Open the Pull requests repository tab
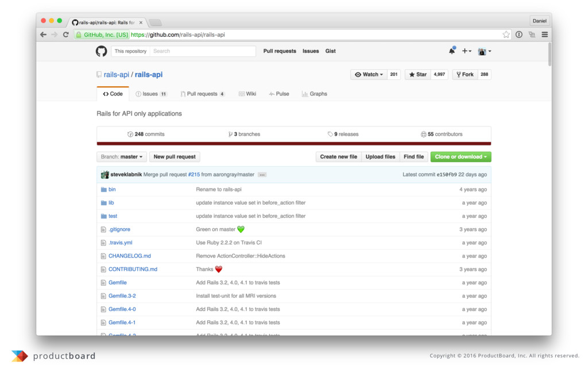The width and height of the screenshot is (588, 368). [203, 94]
